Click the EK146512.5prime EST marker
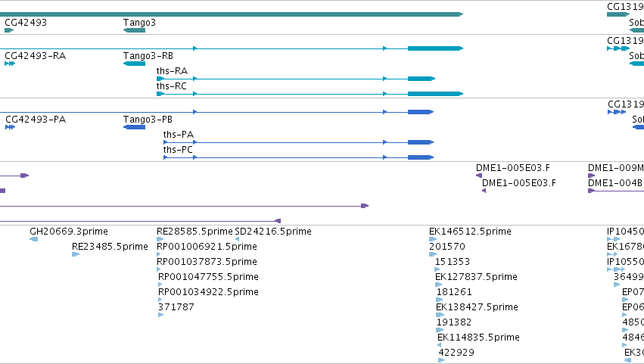Image resolution: width=644 pixels, height=364 pixels. click(433, 239)
